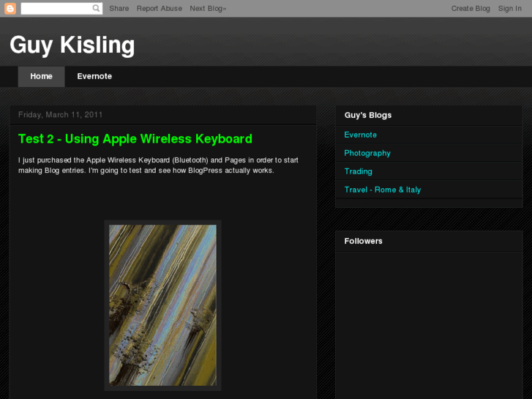Open the abstract striped post image
Image resolution: width=532 pixels, height=399 pixels.
[x=162, y=305]
